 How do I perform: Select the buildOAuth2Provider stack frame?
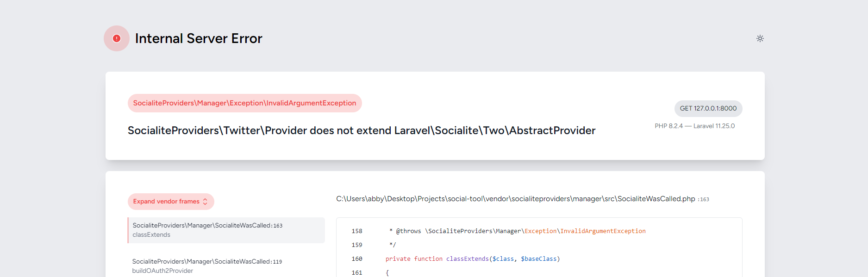pyautogui.click(x=226, y=266)
